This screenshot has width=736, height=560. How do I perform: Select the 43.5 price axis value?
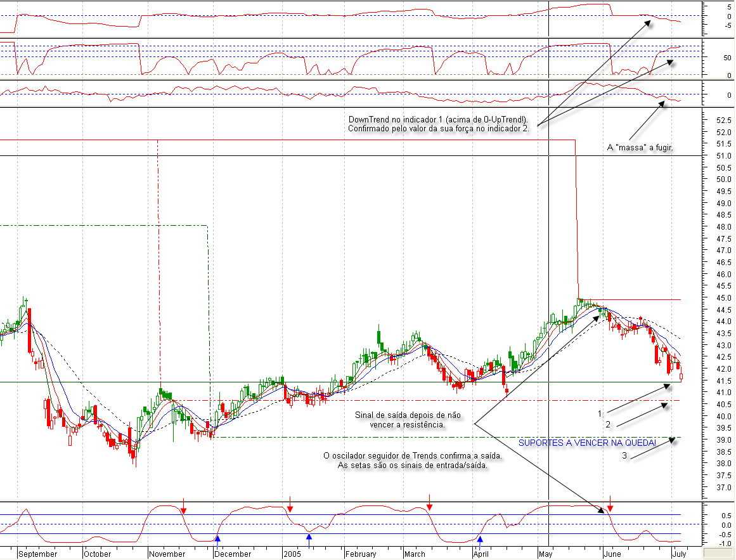point(724,334)
